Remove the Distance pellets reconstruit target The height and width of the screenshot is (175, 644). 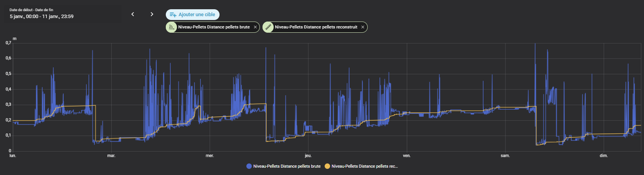coord(363,27)
